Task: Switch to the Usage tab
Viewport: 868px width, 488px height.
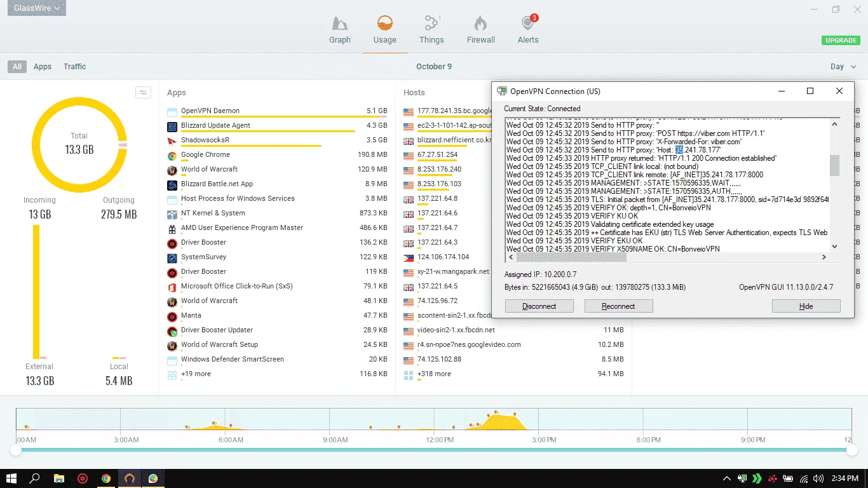Action: coord(384,30)
